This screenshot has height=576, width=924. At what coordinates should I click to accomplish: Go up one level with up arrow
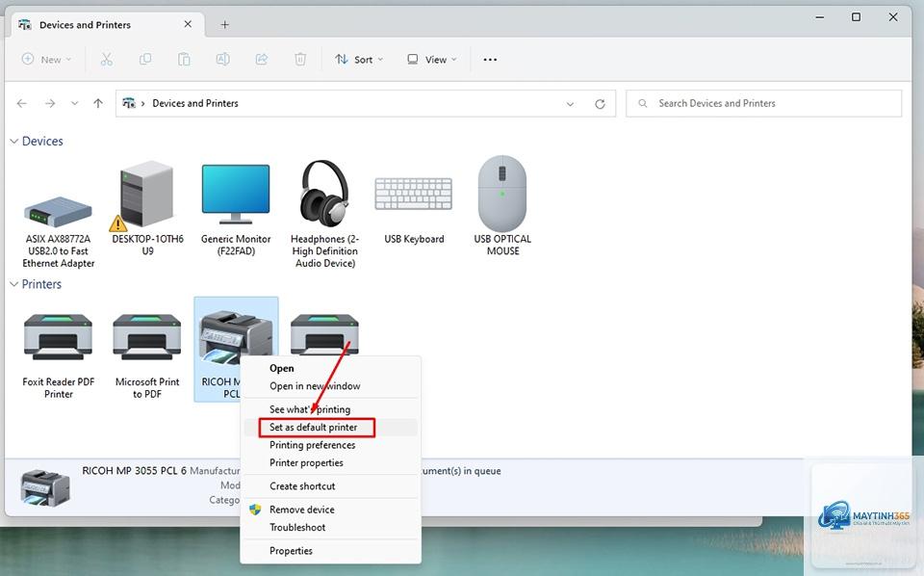point(98,103)
